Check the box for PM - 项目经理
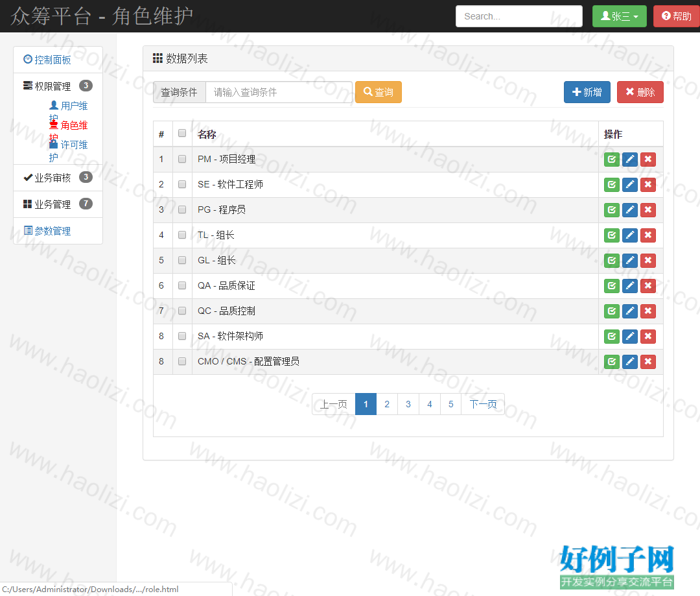This screenshot has width=700, height=596. (182, 159)
